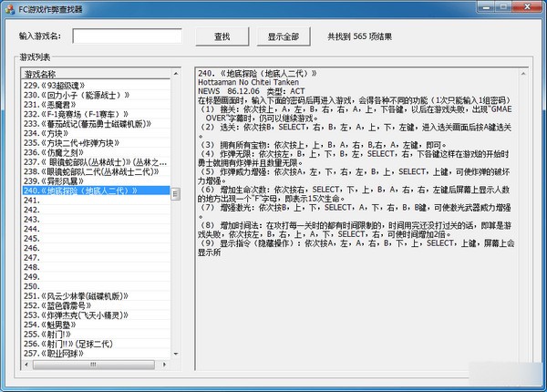
Task: Select row 237.《眼镜蛇部队(丛林战士)》
Action: click(x=95, y=162)
